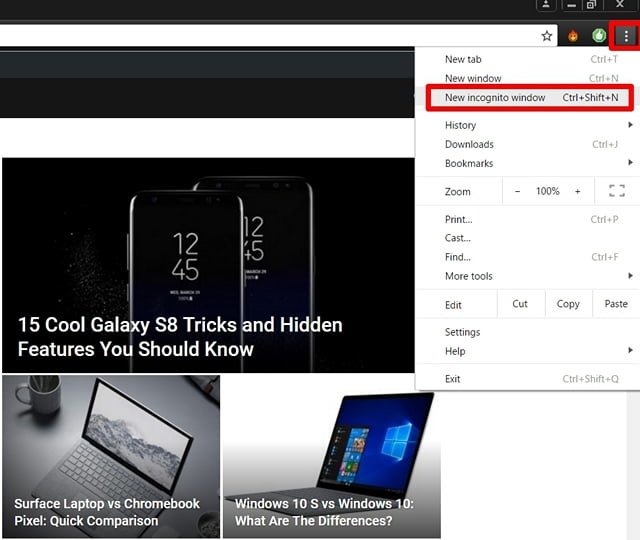Click the three-dot Chrome menu button

(x=626, y=36)
